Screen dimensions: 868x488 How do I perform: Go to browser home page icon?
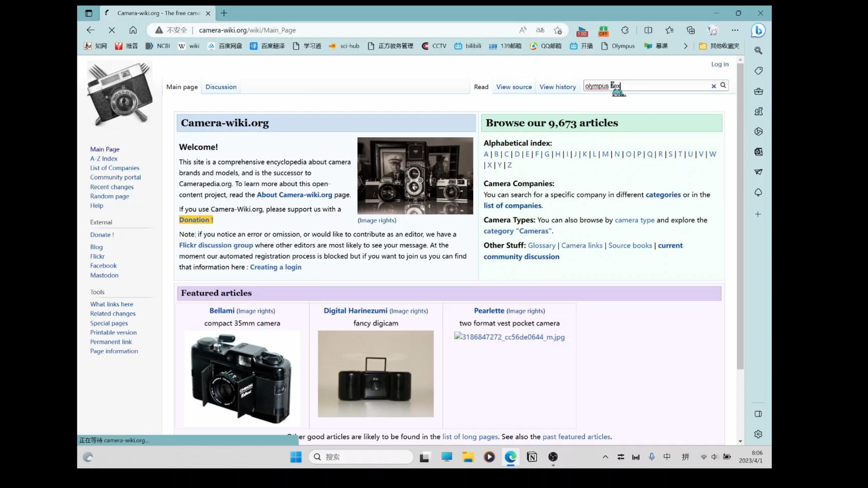133,30
